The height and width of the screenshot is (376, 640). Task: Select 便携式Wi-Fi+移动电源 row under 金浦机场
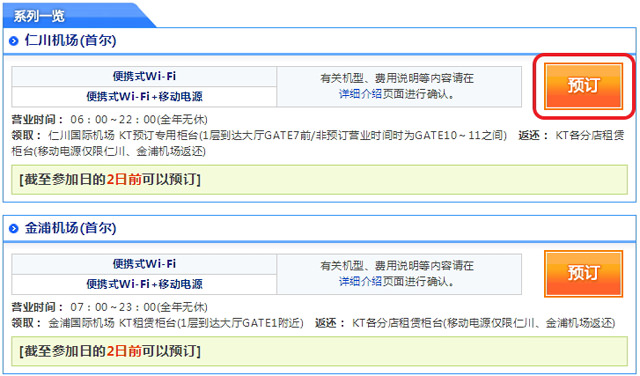click(x=144, y=284)
